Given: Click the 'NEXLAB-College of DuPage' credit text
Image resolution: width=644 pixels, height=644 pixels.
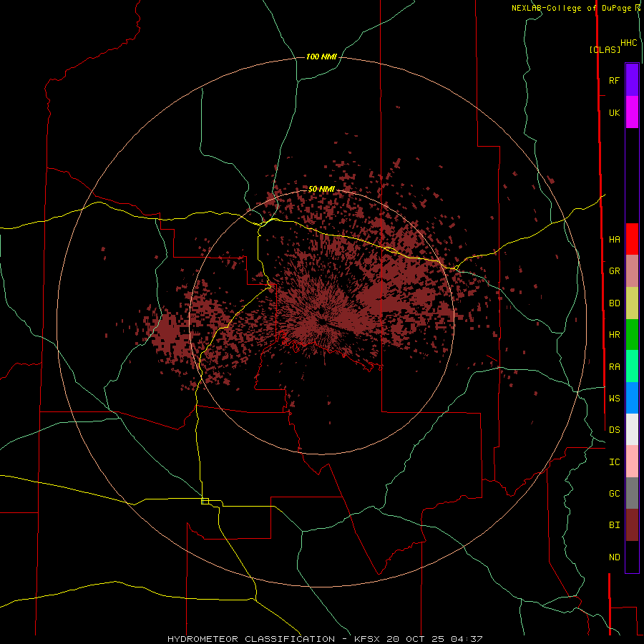Looking at the screenshot, I should [x=571, y=8].
